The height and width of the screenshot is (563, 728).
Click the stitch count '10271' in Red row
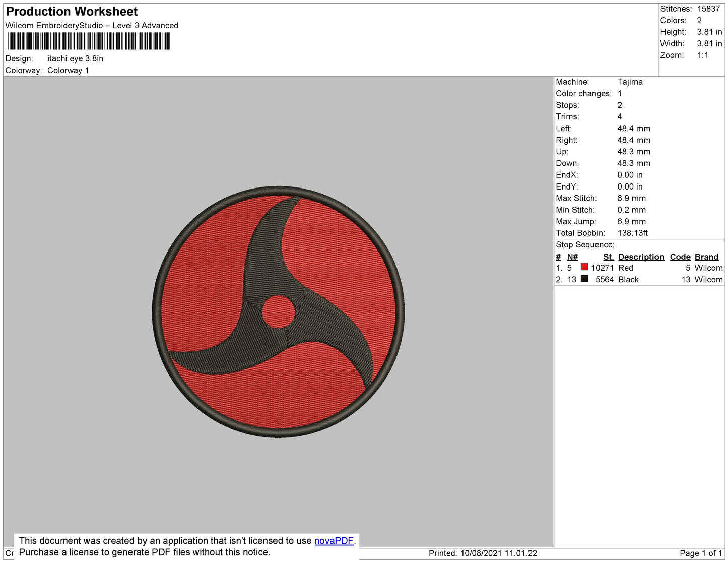[x=603, y=268]
